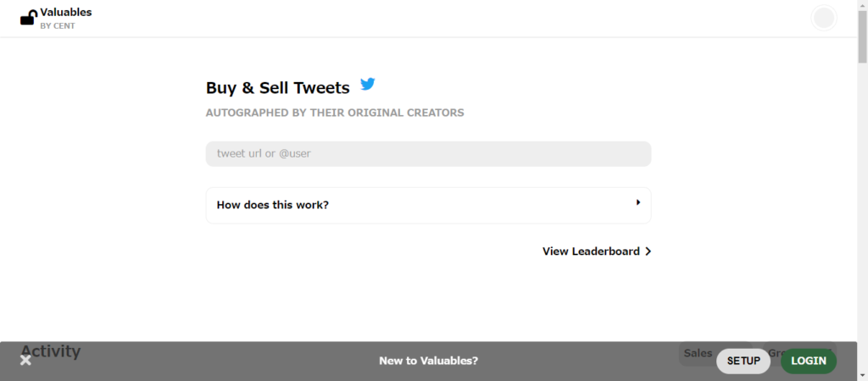The height and width of the screenshot is (381, 868).
Task: Click the vertical scrollbar thumb
Action: tap(862, 36)
